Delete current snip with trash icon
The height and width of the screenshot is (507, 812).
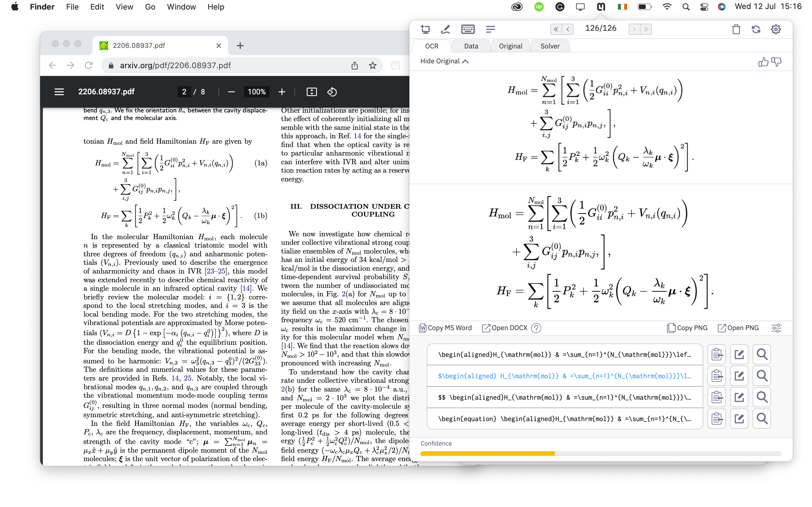click(x=736, y=29)
